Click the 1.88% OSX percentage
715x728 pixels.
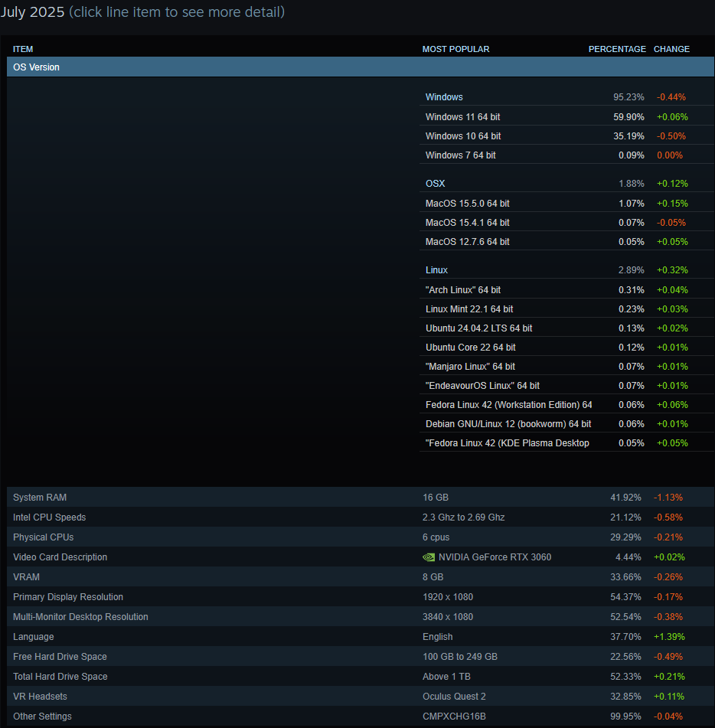(631, 184)
